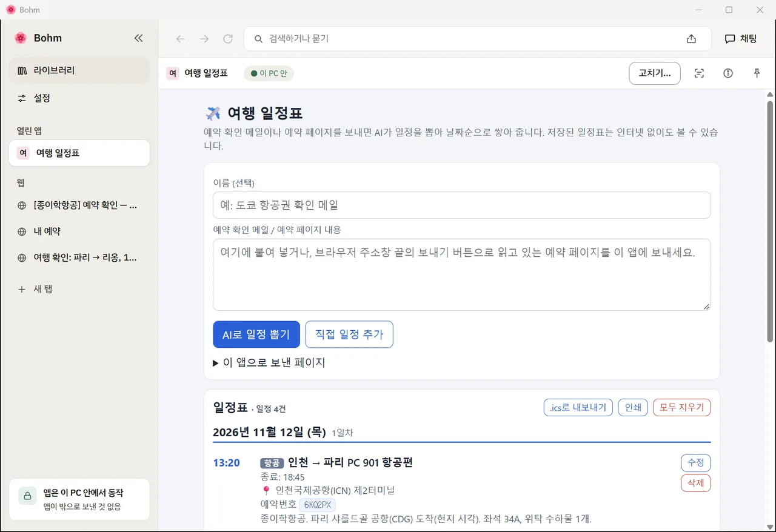The height and width of the screenshot is (532, 776).
Task: Open the app info icon
Action: (728, 73)
